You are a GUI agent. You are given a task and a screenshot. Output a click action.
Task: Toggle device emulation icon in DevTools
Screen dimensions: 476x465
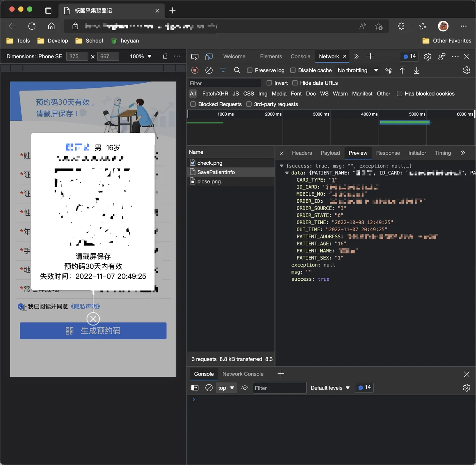point(209,56)
